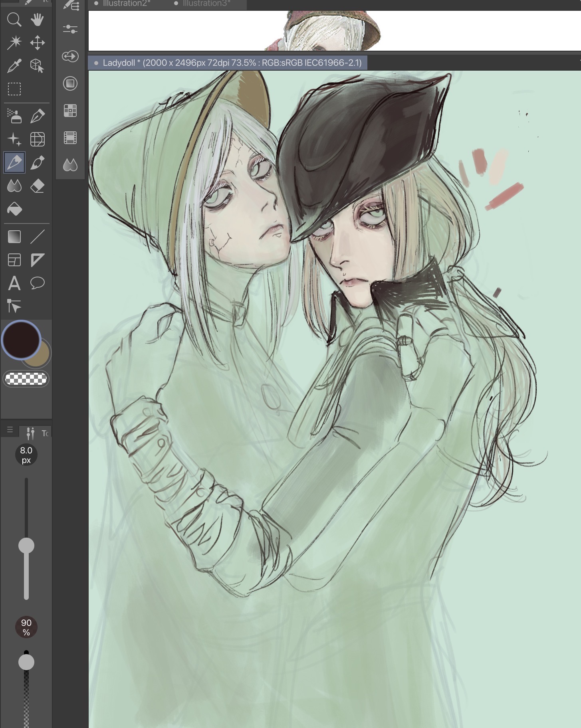Select the Move layer tool
Image resolution: width=581 pixels, height=728 pixels.
38,43
